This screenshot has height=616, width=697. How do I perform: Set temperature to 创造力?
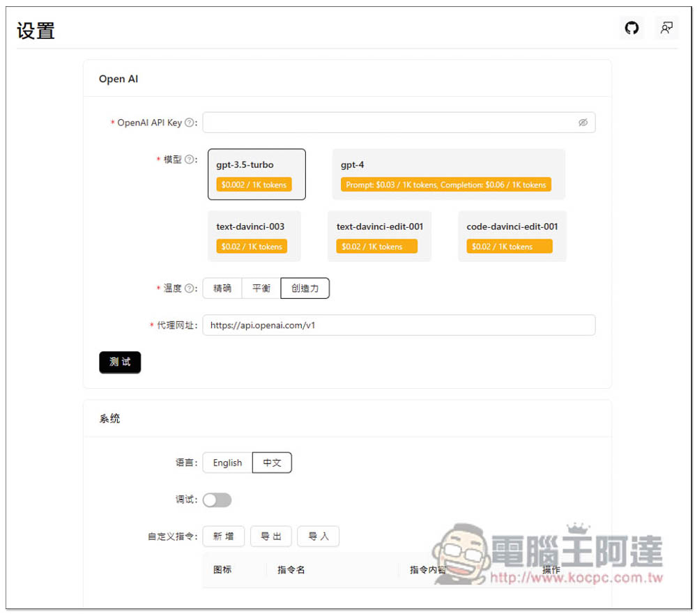[305, 288]
